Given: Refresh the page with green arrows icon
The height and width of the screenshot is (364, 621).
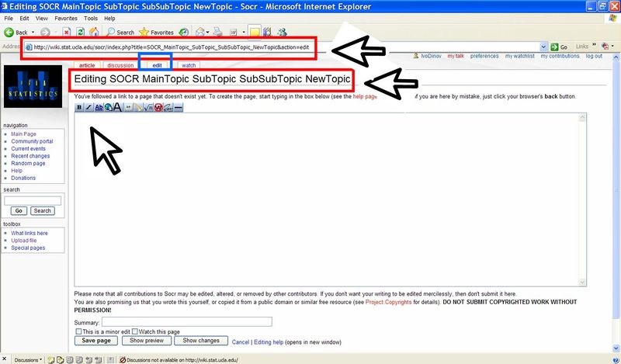Looking at the screenshot, I should 81,33.
